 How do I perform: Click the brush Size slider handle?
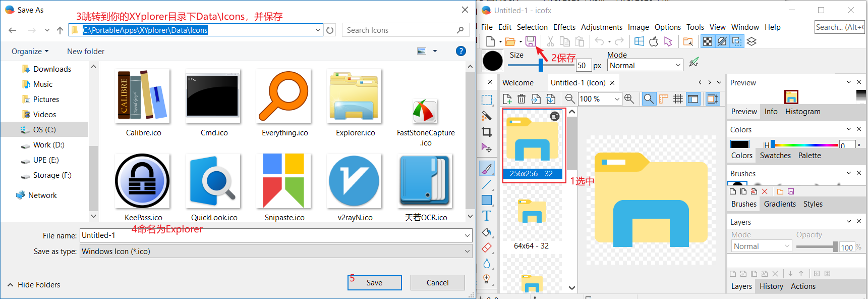click(x=541, y=65)
